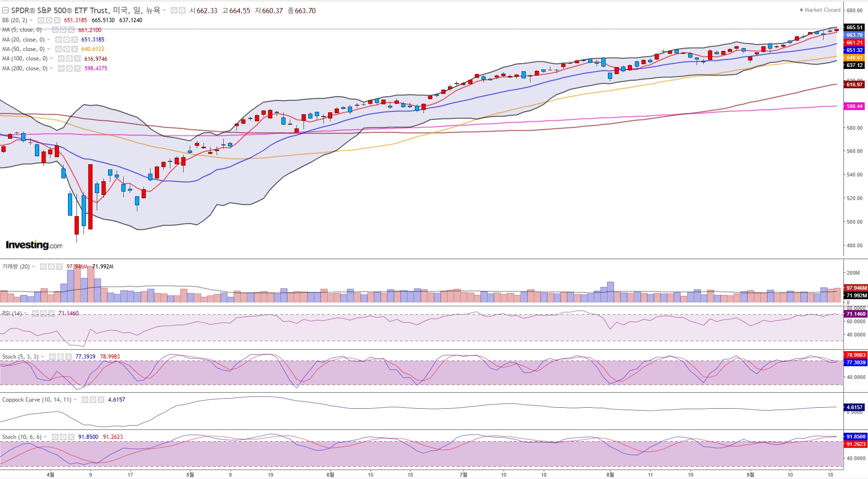Screen dimensions: 868x479
Task: Toggle visibility eye for Coppock Curve
Action: click(85, 400)
